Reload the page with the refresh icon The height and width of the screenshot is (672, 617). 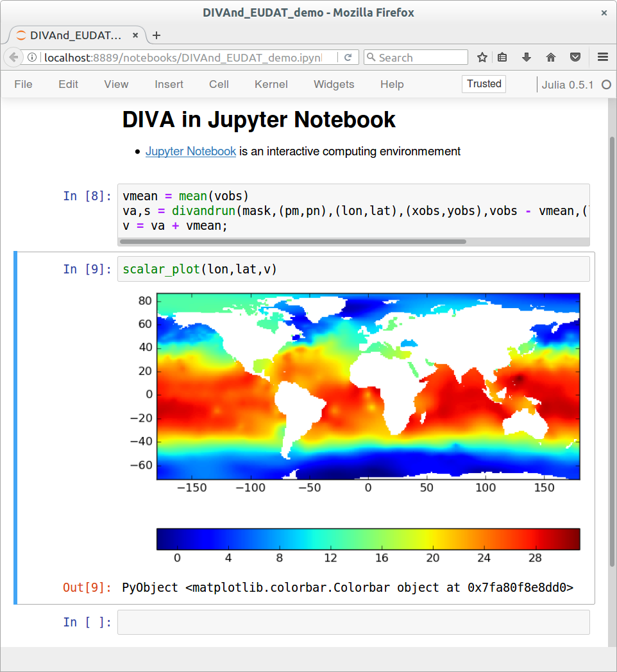coord(348,58)
